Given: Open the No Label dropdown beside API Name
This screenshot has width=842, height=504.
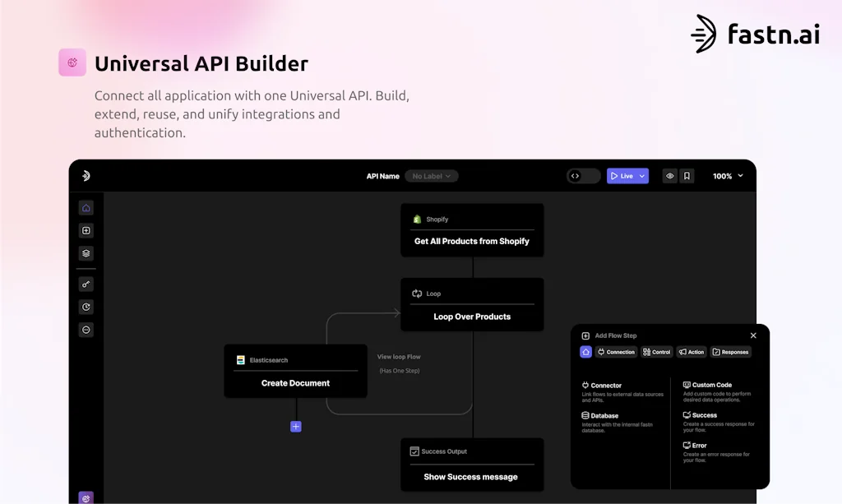Looking at the screenshot, I should click(x=431, y=175).
